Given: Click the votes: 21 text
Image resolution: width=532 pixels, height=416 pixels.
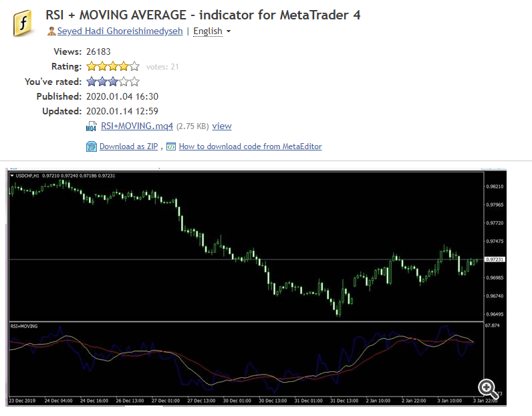Looking at the screenshot, I should [162, 67].
